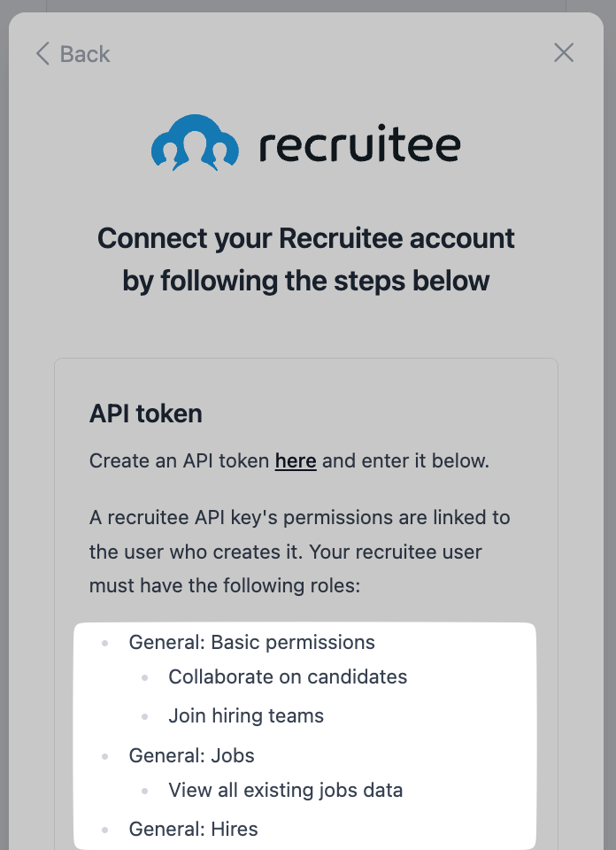The width and height of the screenshot is (616, 850).
Task: Click the "General: Basic permissions" list item
Action: (x=252, y=642)
